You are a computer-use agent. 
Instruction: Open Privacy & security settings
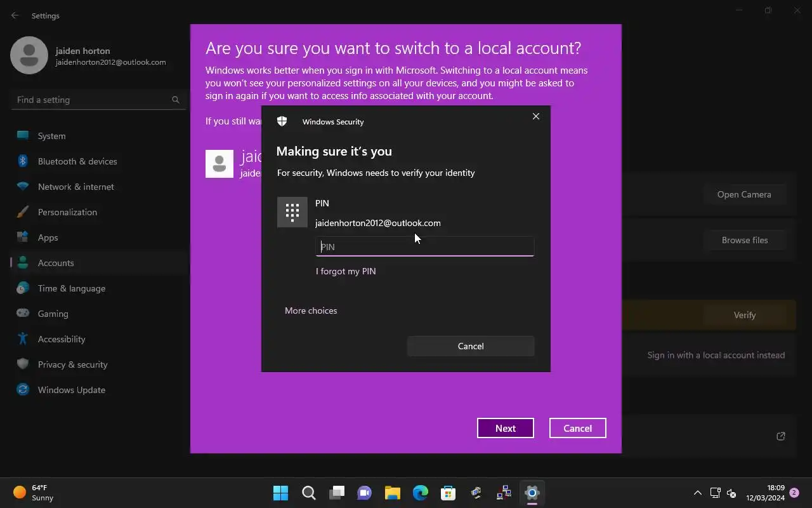(x=98, y=364)
